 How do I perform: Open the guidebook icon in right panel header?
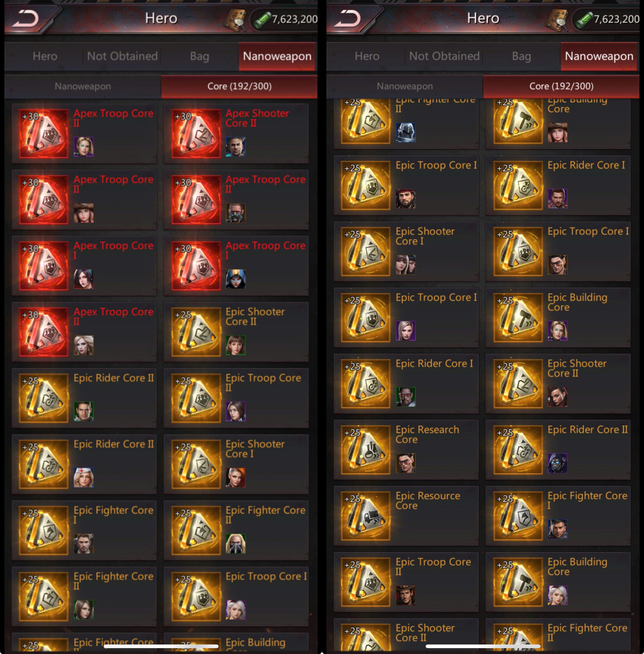(x=557, y=20)
